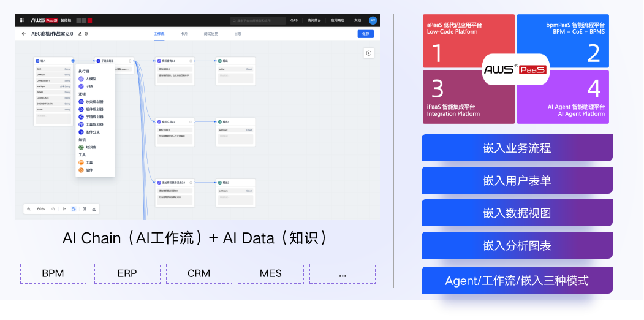Choose 工具规划器 from the node menu
The height and width of the screenshot is (320, 644).
(x=91, y=124)
